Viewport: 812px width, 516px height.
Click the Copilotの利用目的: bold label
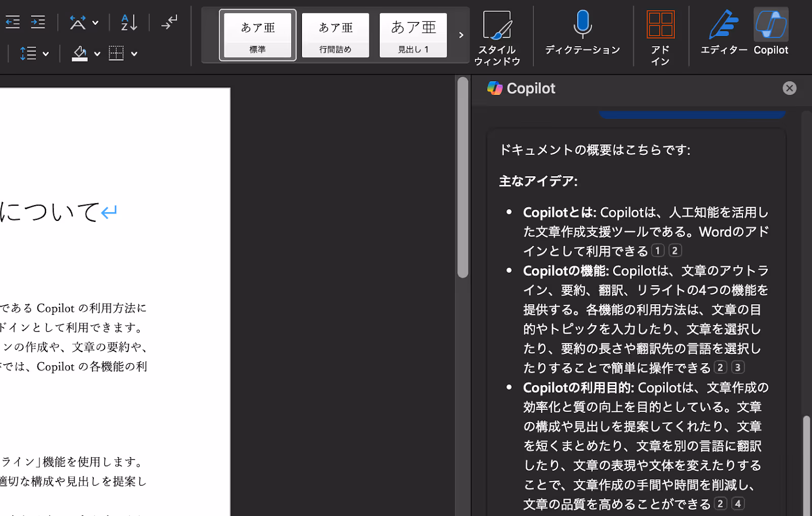click(x=579, y=388)
